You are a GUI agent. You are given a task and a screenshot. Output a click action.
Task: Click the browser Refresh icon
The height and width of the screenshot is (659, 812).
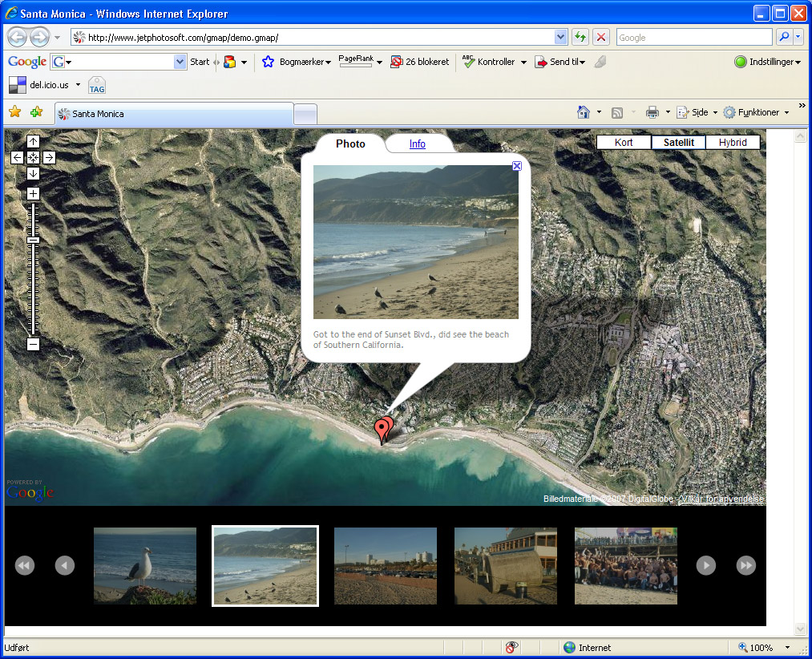[x=580, y=38]
